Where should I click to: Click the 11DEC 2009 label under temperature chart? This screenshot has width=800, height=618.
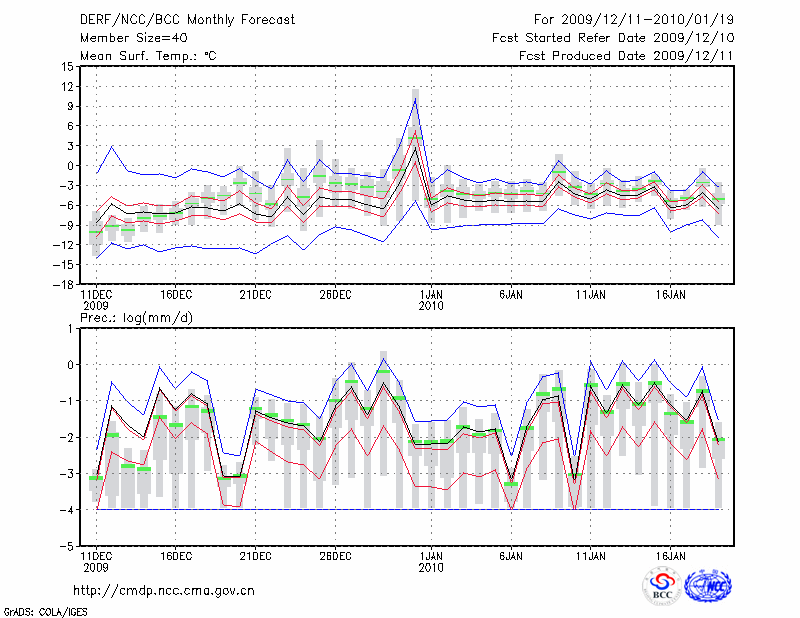(x=96, y=300)
